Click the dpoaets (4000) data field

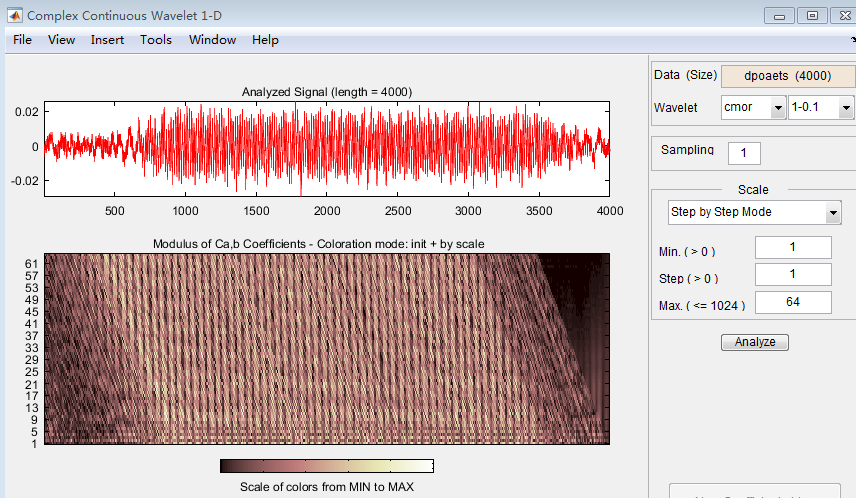[788, 76]
